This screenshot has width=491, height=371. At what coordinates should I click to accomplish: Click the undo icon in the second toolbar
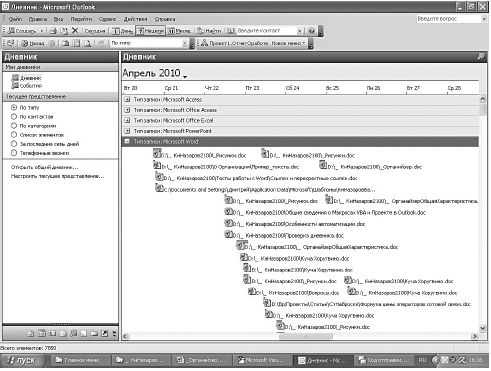pos(101,43)
